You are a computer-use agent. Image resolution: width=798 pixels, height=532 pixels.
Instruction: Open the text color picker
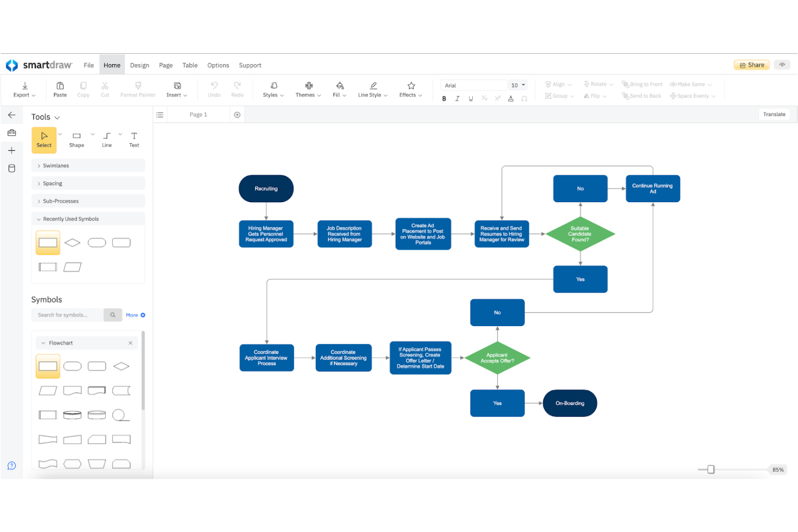tap(511, 99)
